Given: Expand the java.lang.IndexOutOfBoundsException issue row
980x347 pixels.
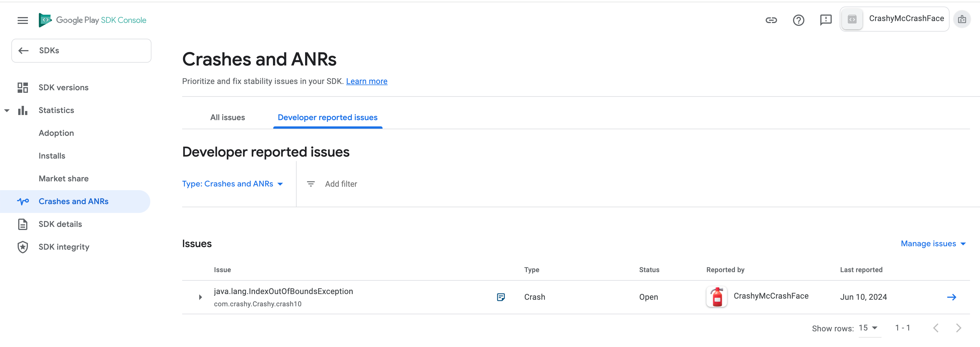Looking at the screenshot, I should pyautogui.click(x=200, y=297).
